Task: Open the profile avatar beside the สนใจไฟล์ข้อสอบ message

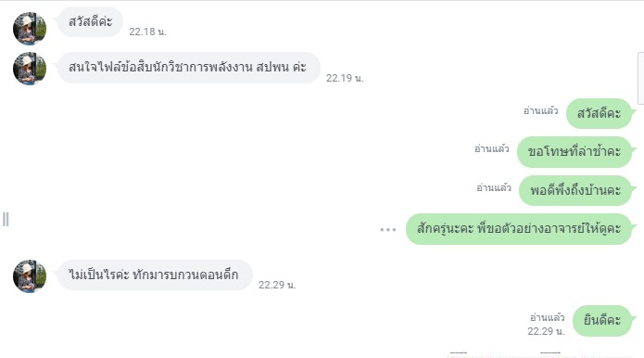Action: (x=30, y=69)
